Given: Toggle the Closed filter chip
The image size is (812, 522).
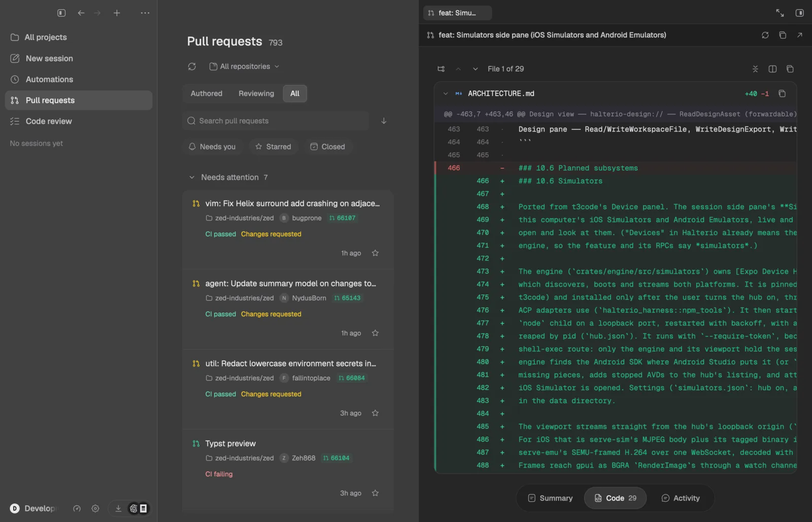Looking at the screenshot, I should pyautogui.click(x=328, y=147).
